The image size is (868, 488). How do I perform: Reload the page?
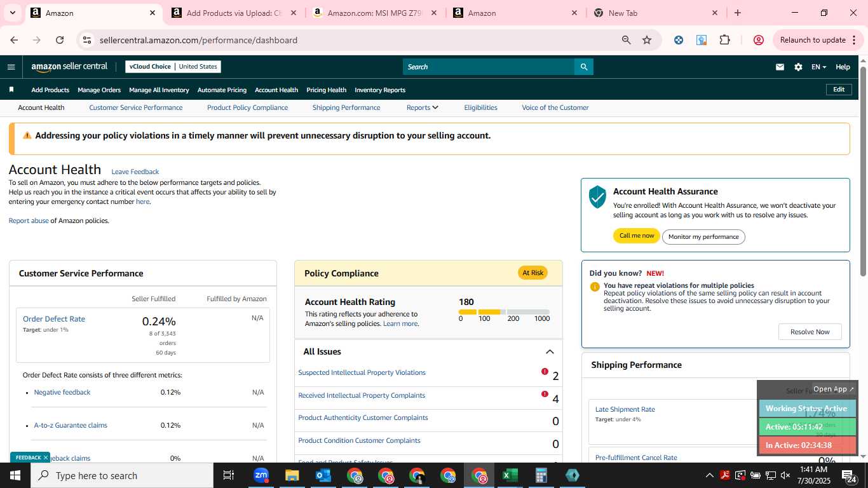[60, 40]
